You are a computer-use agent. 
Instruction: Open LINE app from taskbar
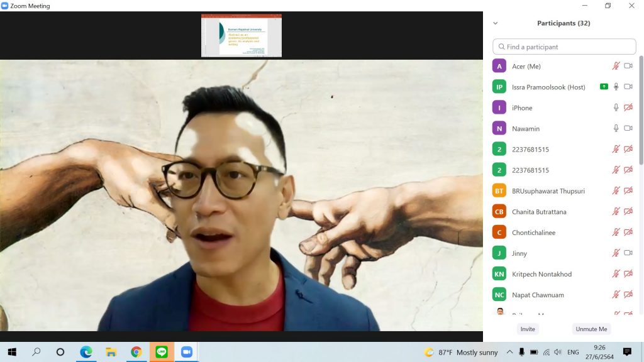point(162,352)
